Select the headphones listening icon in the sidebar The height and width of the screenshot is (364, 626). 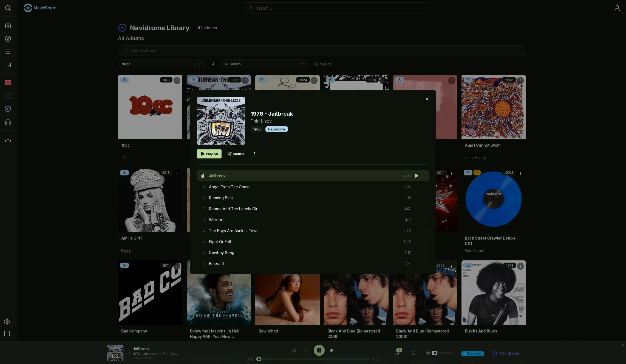pyautogui.click(x=8, y=122)
